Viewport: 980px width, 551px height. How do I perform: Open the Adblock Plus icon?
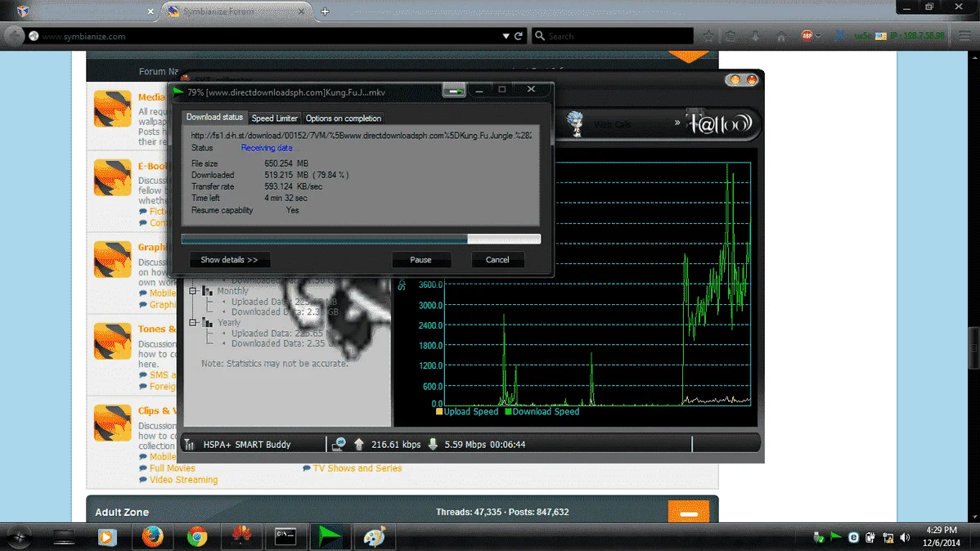(807, 36)
